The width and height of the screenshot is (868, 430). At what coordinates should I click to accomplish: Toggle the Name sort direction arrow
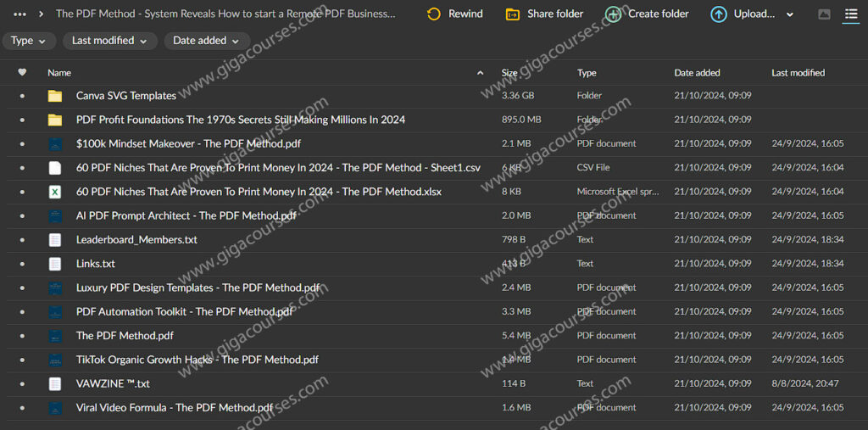tap(480, 73)
